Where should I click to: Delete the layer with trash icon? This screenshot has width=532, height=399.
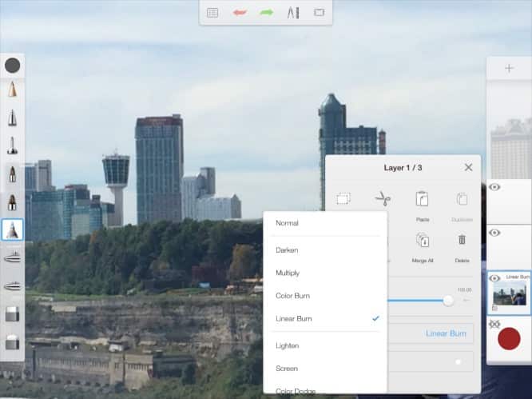click(462, 239)
